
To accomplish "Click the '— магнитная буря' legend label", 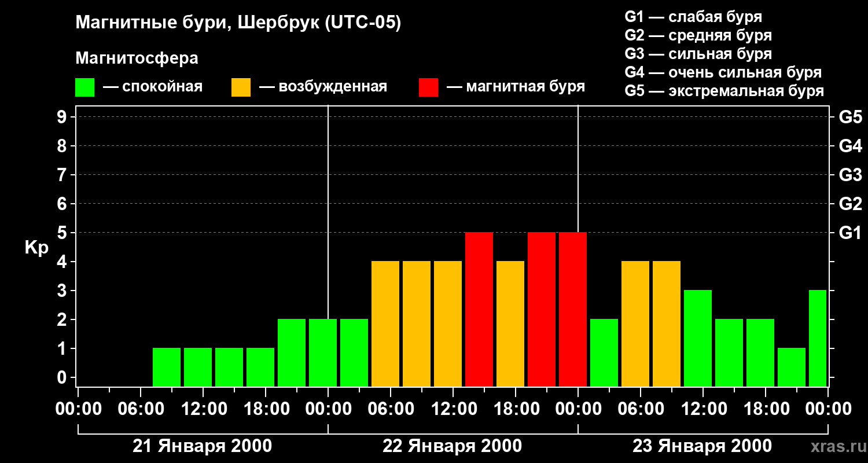I will coord(516,87).
